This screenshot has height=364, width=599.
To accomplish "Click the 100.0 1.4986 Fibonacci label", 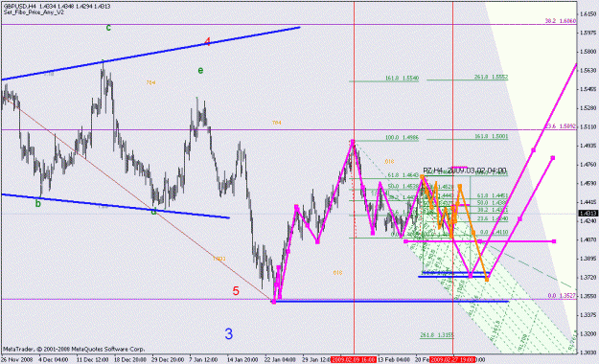I will (402, 137).
